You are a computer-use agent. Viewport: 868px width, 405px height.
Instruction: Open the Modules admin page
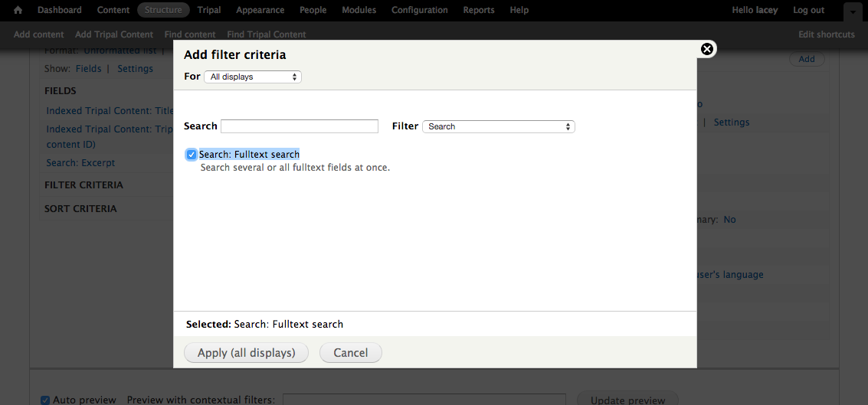pyautogui.click(x=359, y=10)
